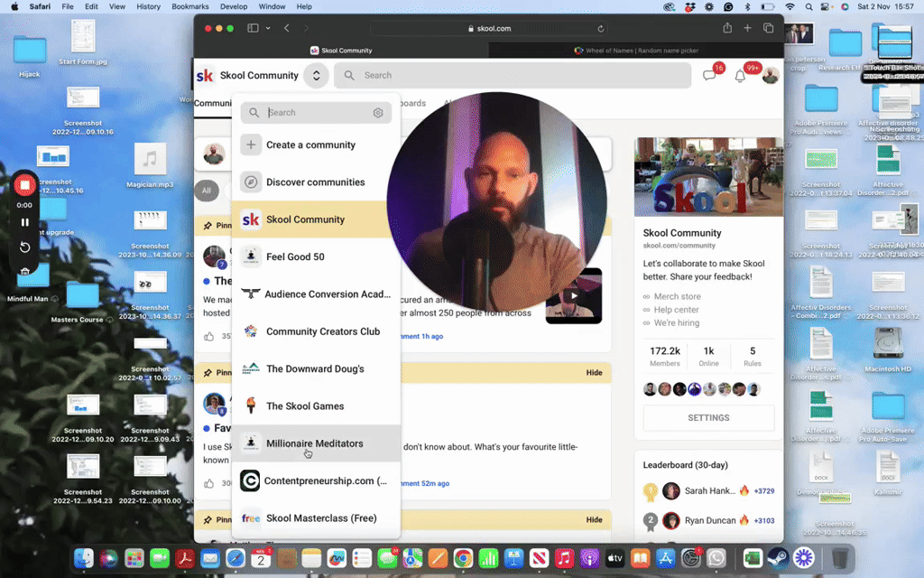Discard the recording with the trash icon

pyautogui.click(x=24, y=271)
